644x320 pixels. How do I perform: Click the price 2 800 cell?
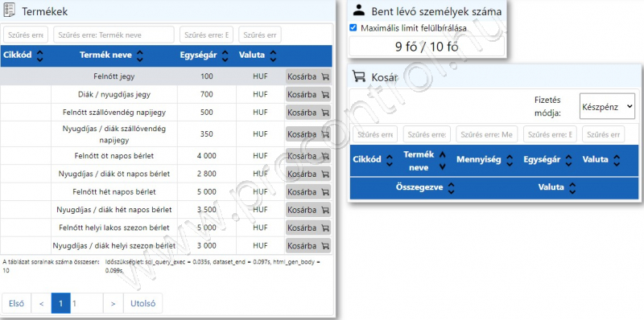point(207,174)
